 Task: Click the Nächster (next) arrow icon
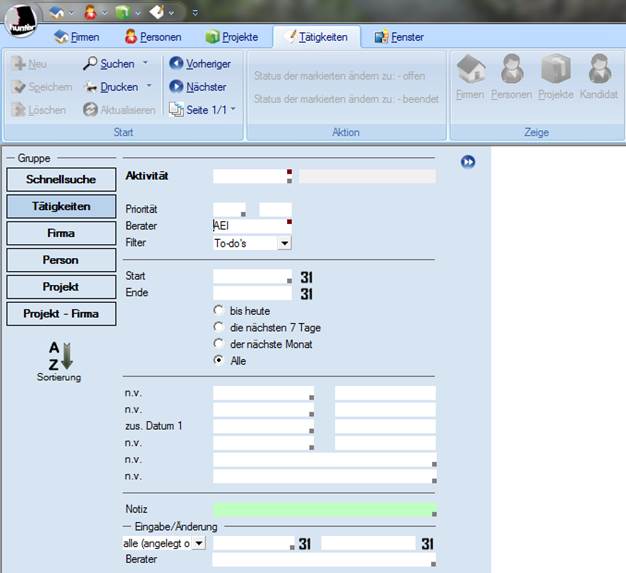[176, 87]
